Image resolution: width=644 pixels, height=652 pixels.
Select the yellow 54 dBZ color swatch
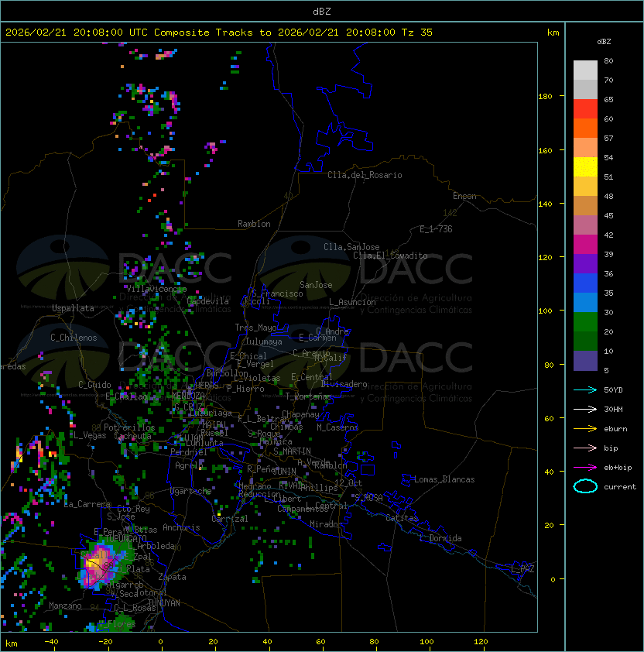tap(585, 166)
